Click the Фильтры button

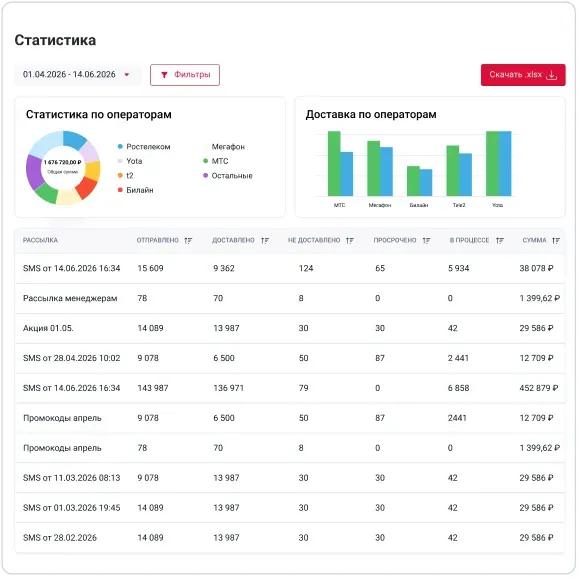[185, 75]
